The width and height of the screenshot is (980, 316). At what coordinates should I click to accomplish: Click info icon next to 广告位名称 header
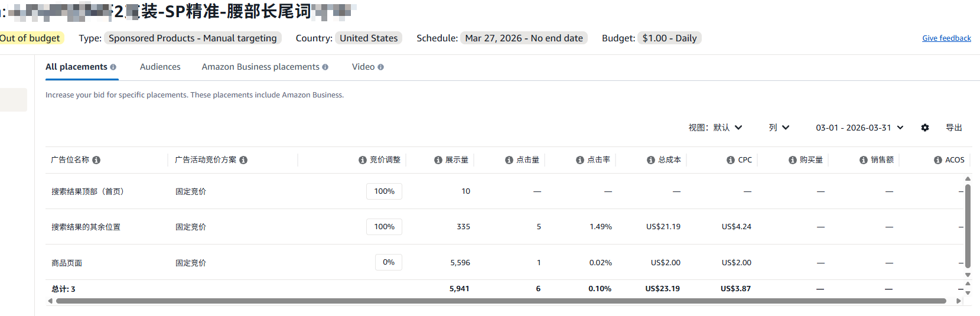[96, 160]
